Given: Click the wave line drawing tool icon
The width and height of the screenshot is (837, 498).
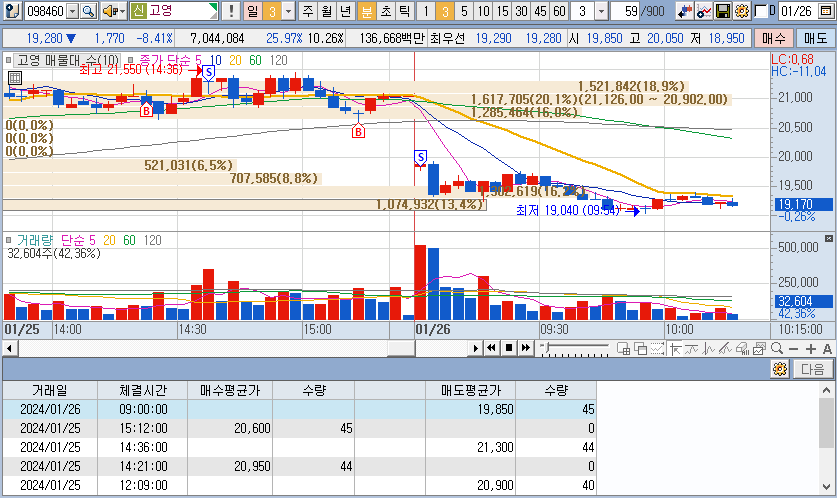Looking at the screenshot, I should coord(691,349).
